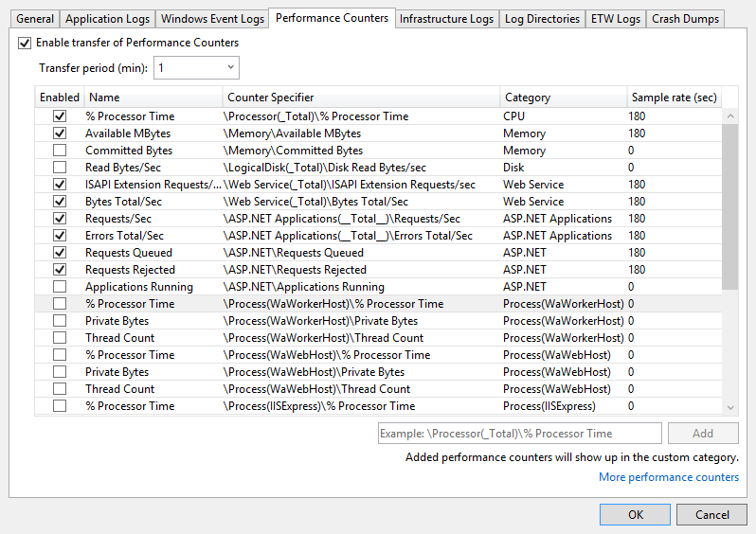
Task: Click the sample rate 180 for Requests Queued
Action: pyautogui.click(x=637, y=253)
